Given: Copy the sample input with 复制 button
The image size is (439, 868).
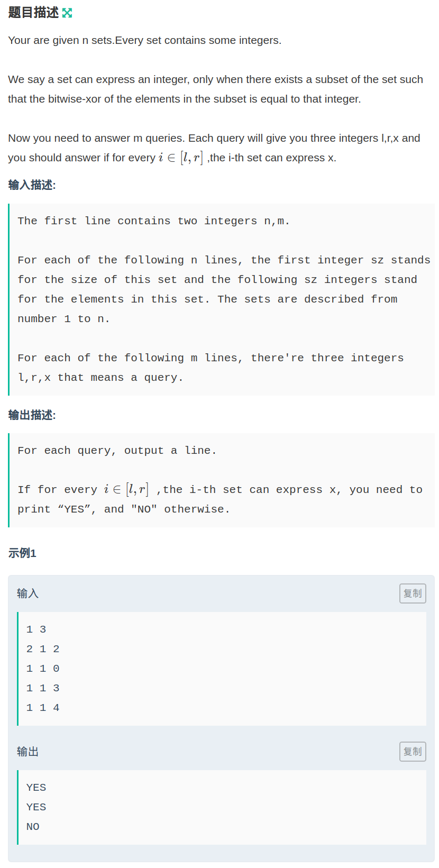Looking at the screenshot, I should (x=413, y=593).
